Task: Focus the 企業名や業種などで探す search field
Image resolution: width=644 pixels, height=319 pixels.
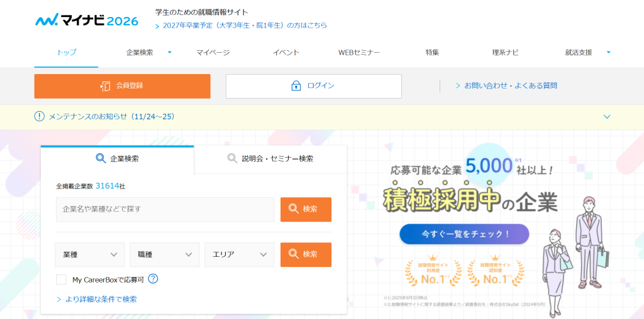Action: 165,210
